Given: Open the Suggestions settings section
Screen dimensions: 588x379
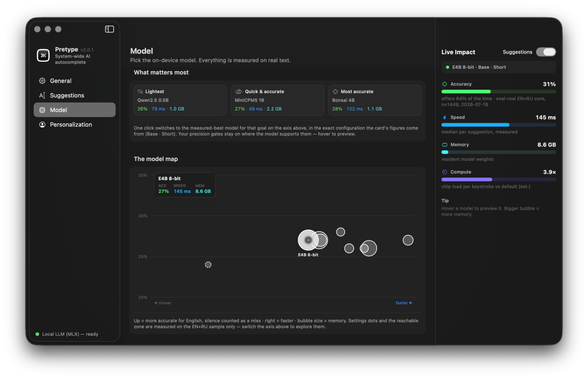Looking at the screenshot, I should pos(75,95).
